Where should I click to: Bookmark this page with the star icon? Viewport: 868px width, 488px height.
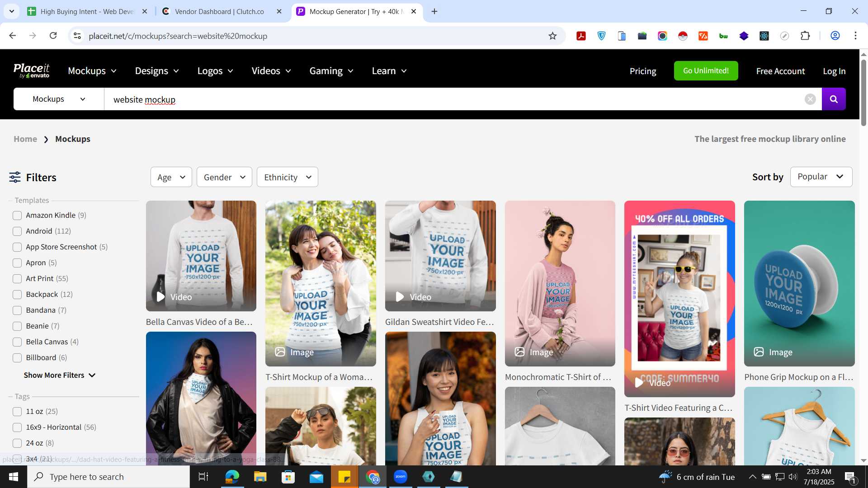pyautogui.click(x=552, y=36)
